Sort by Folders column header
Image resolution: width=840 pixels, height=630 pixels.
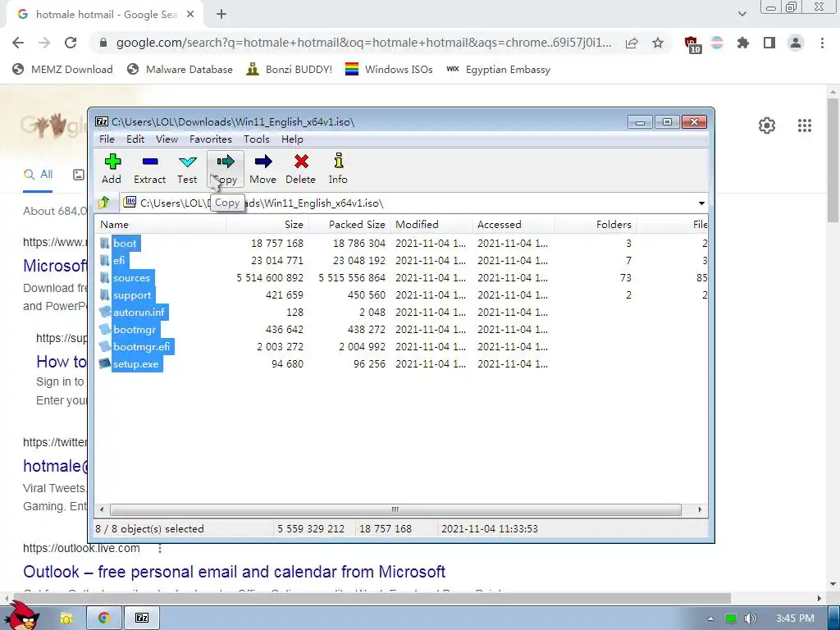pyautogui.click(x=595, y=225)
